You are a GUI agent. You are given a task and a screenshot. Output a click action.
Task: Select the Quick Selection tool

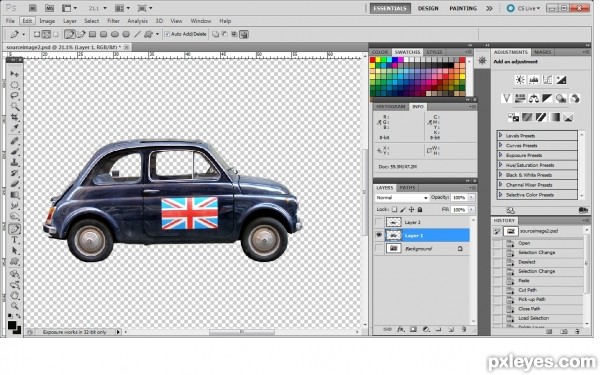(15, 106)
